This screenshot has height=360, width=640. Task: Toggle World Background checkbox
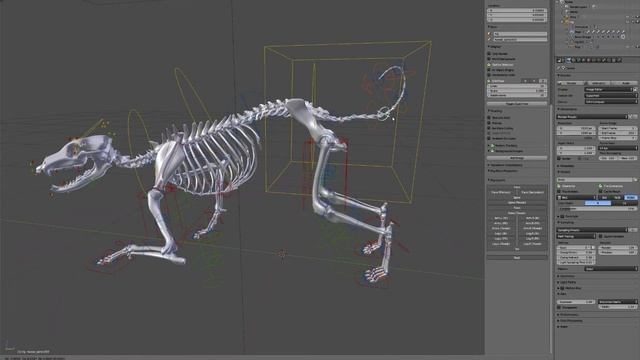tap(489, 59)
